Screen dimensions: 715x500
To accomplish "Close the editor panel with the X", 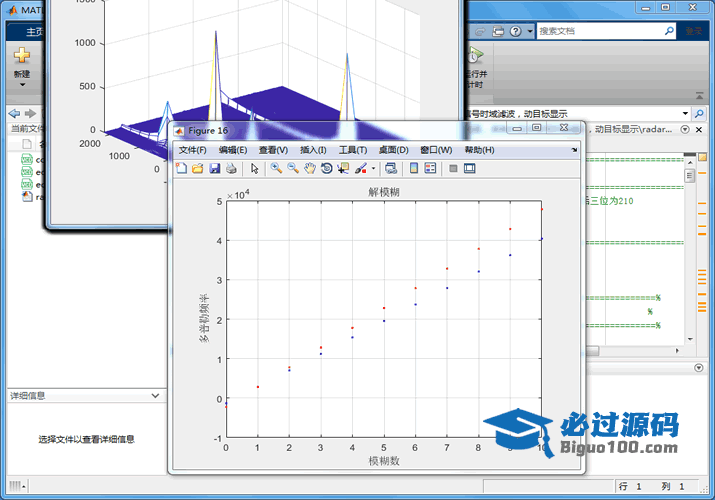I will [699, 129].
